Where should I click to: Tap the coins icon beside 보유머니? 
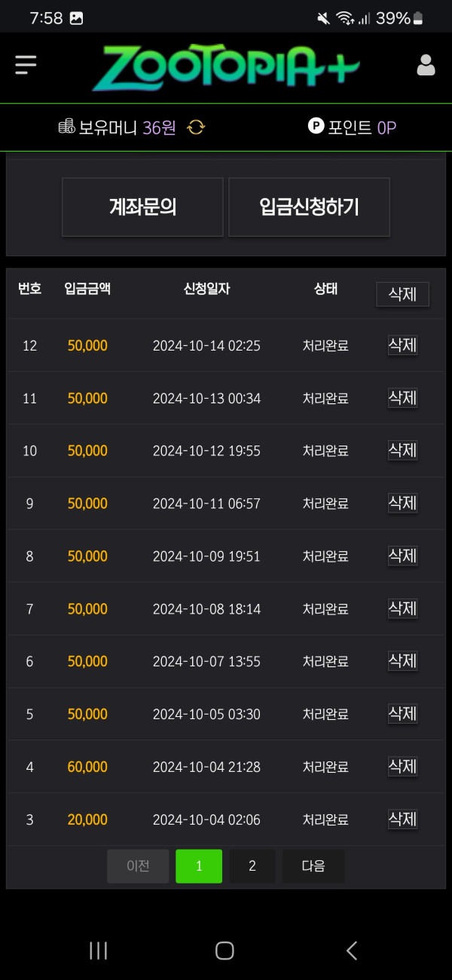pyautogui.click(x=66, y=127)
